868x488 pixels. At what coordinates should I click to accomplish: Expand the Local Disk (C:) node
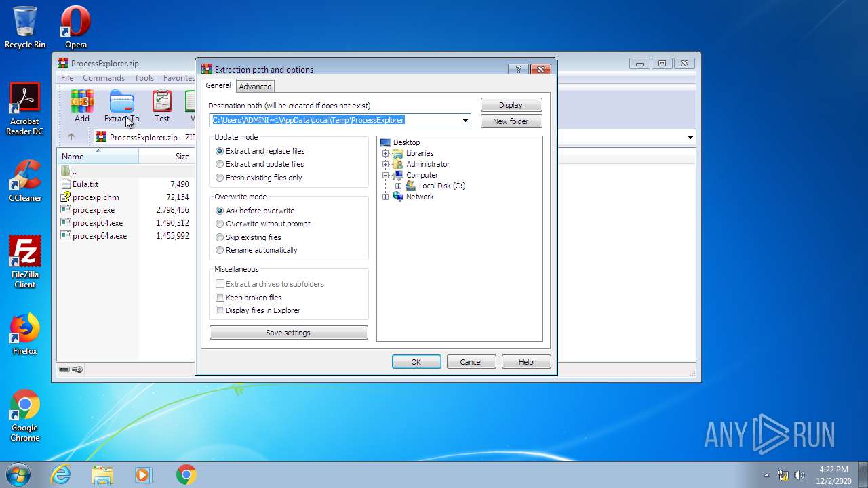pos(398,186)
